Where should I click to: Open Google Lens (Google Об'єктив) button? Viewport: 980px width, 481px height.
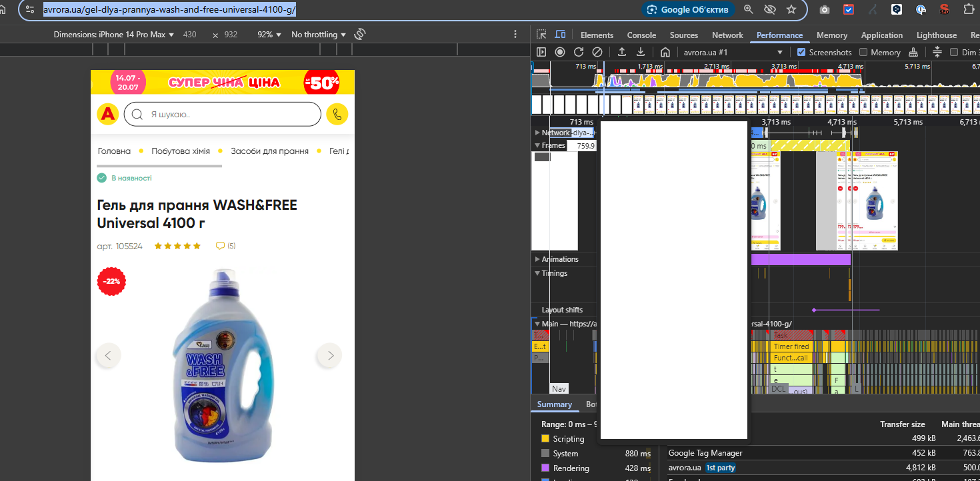(689, 9)
